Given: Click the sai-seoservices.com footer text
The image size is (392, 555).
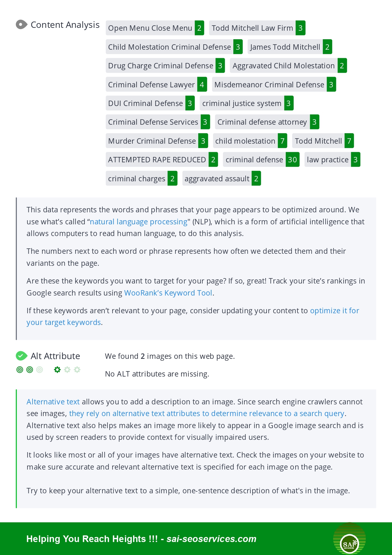Looking at the screenshot, I should pos(211,539).
